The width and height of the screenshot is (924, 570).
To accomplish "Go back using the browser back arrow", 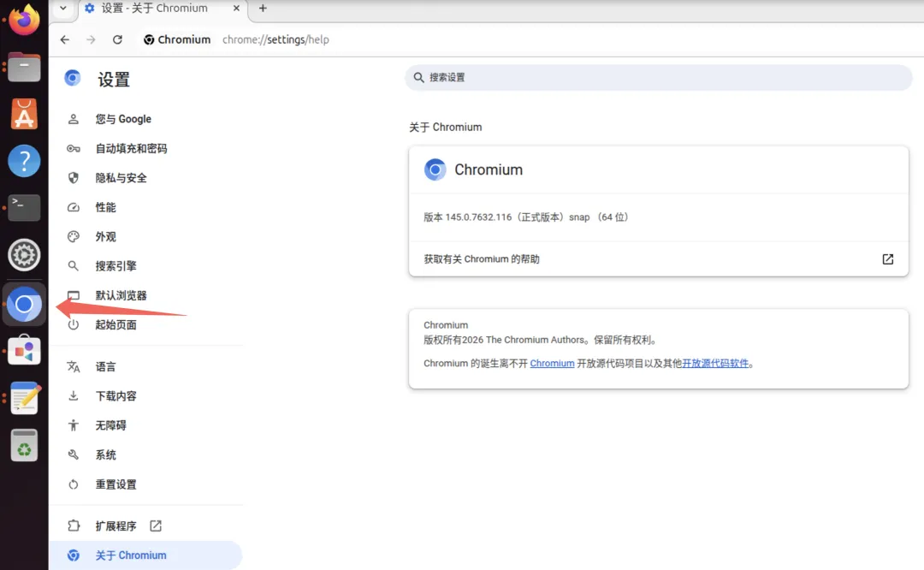I will pos(65,39).
